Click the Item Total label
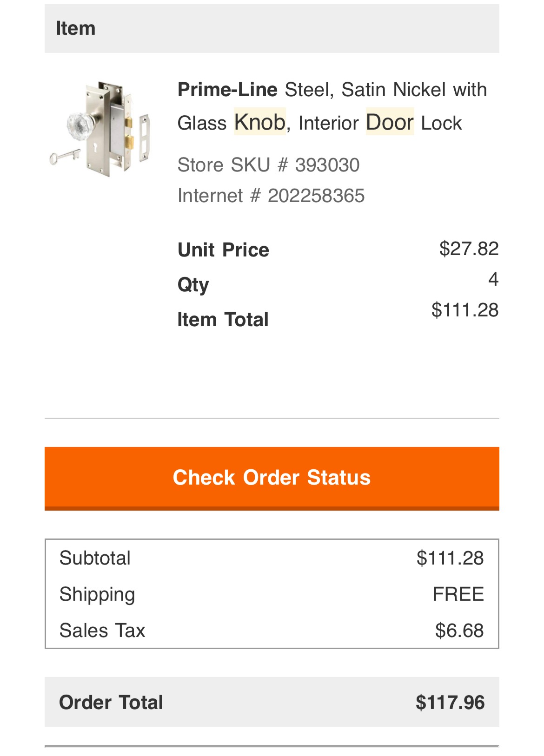 click(x=223, y=320)
